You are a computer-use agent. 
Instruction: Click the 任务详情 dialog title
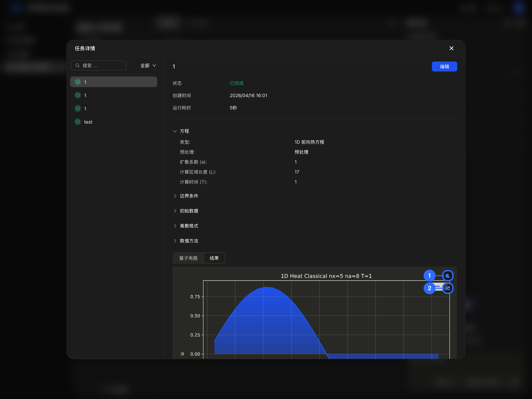coord(85,49)
